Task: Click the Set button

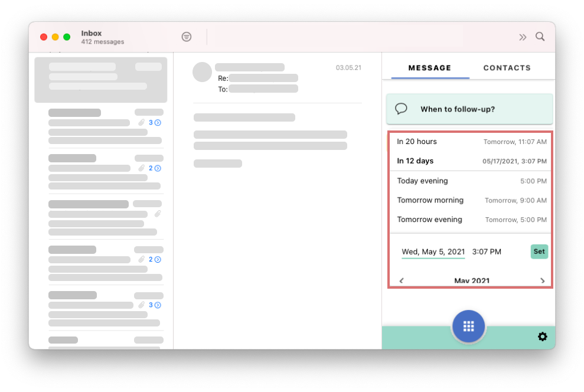Action: [x=539, y=251]
